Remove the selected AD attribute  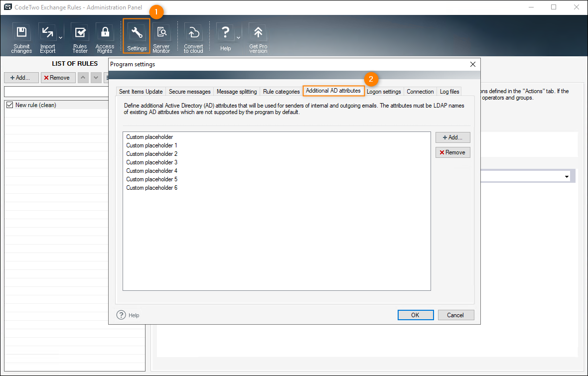pyautogui.click(x=452, y=152)
